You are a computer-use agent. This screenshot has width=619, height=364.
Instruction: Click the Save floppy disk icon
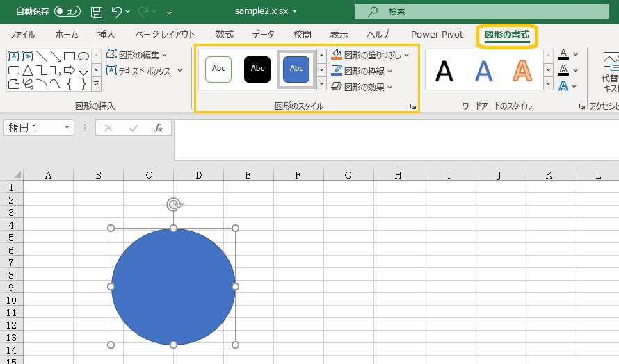click(x=97, y=12)
